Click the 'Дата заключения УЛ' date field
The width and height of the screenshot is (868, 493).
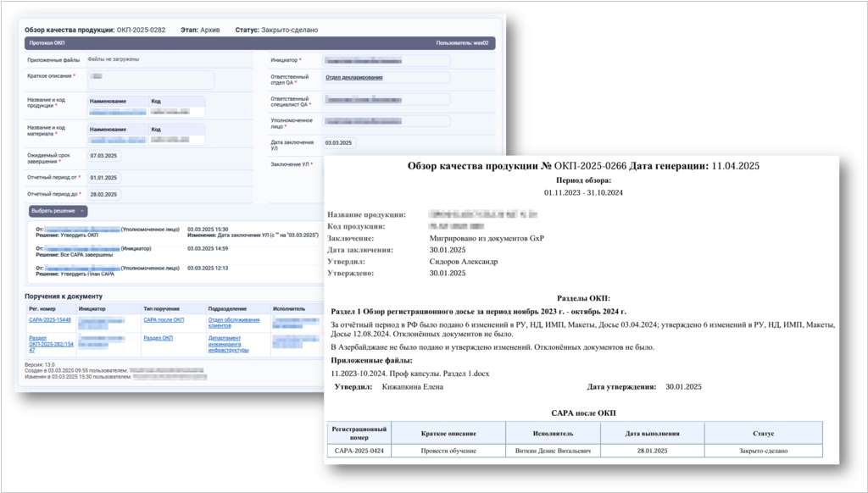[341, 143]
